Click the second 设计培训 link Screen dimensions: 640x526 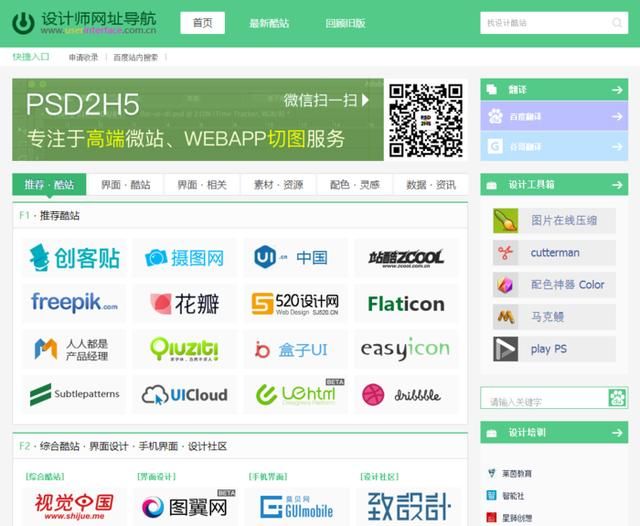pyautogui.click(x=513, y=496)
